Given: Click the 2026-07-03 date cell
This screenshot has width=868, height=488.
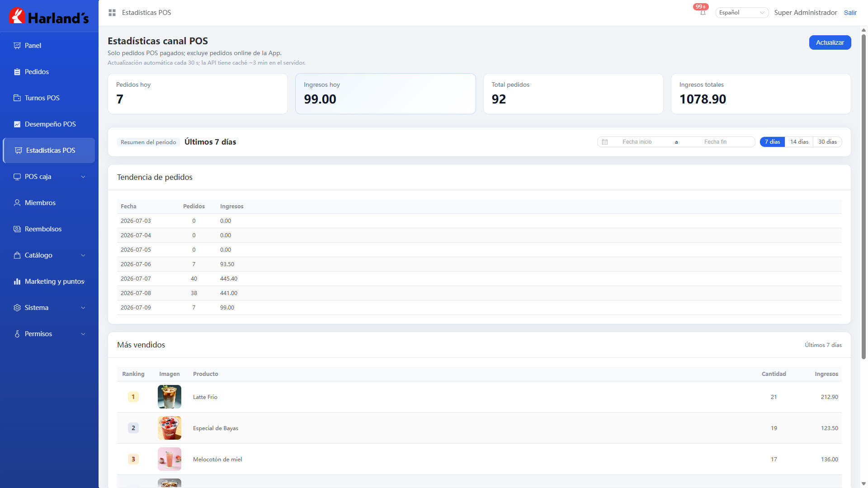Looking at the screenshot, I should tap(136, 221).
